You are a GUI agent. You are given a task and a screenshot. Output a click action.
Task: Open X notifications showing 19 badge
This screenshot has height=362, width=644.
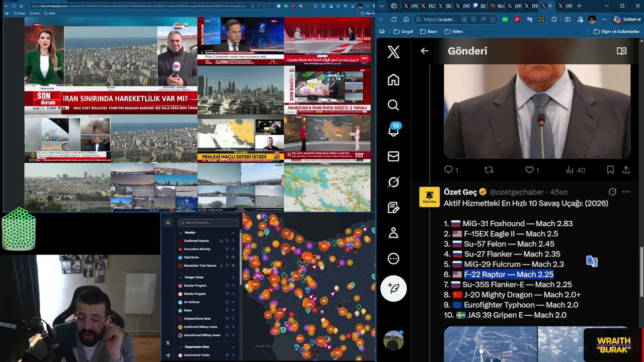coord(393,130)
